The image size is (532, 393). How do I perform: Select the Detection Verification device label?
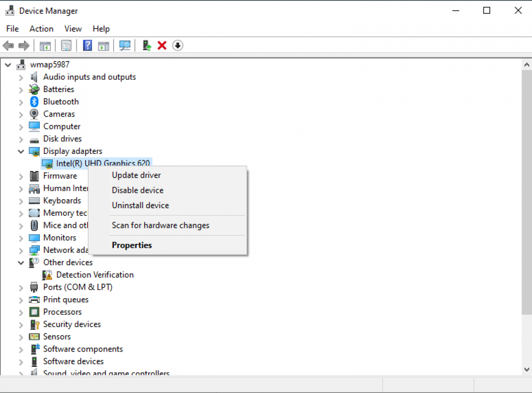(95, 275)
